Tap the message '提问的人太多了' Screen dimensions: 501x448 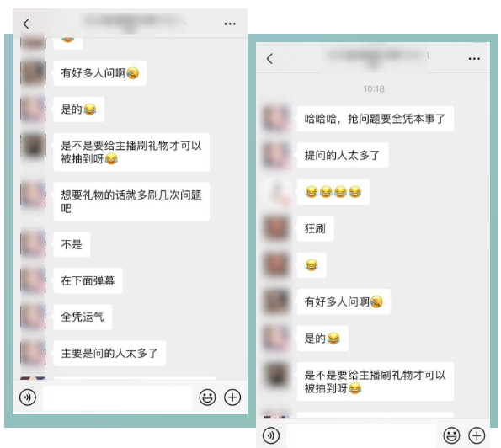click(x=343, y=155)
